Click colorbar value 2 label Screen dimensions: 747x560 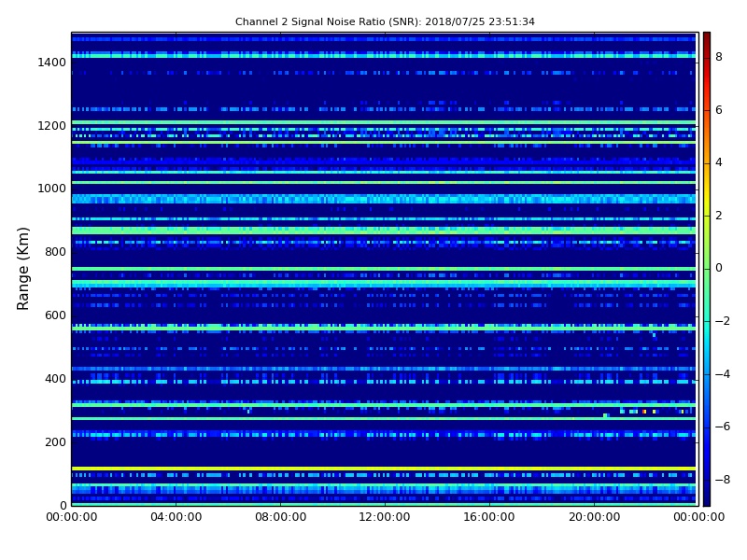[719, 216]
